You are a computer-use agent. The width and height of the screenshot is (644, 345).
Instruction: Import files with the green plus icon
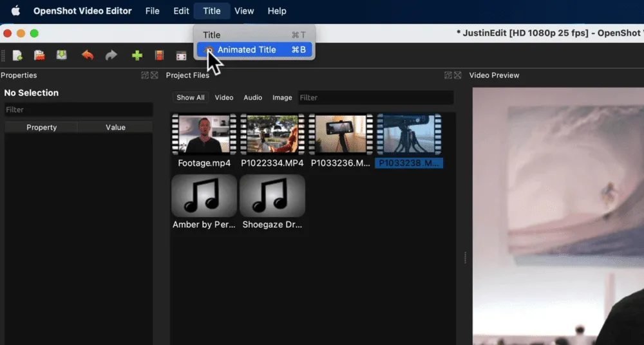137,55
